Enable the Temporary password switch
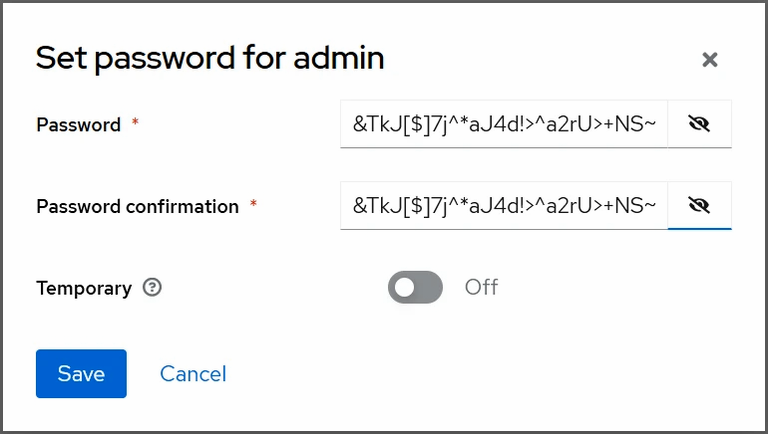768x434 pixels. coord(415,287)
